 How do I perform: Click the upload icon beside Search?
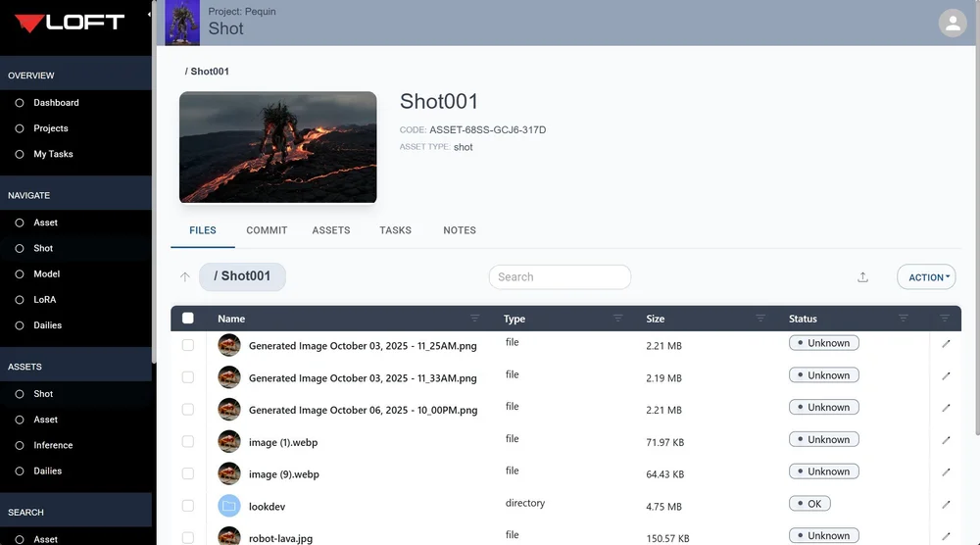tap(862, 276)
